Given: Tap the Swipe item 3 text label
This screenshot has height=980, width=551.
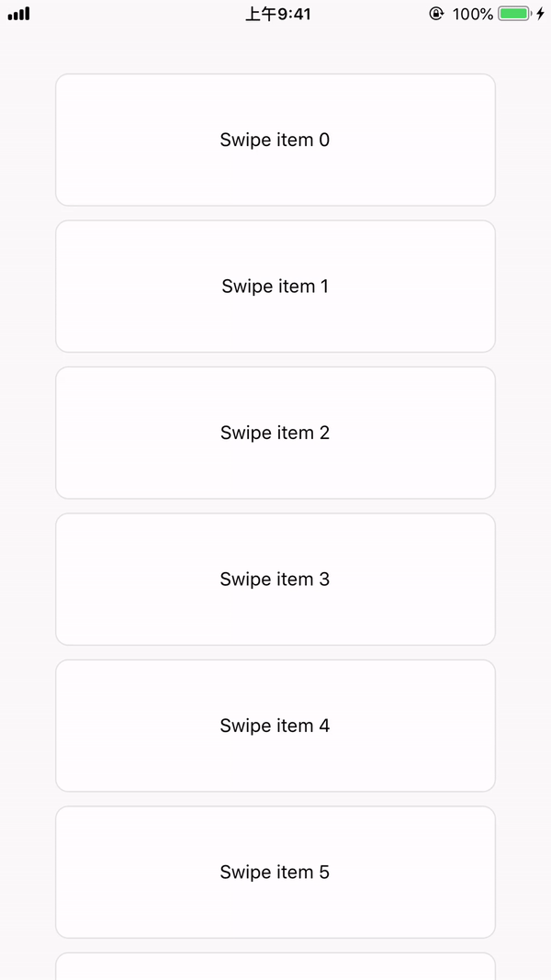Looking at the screenshot, I should point(274,579).
